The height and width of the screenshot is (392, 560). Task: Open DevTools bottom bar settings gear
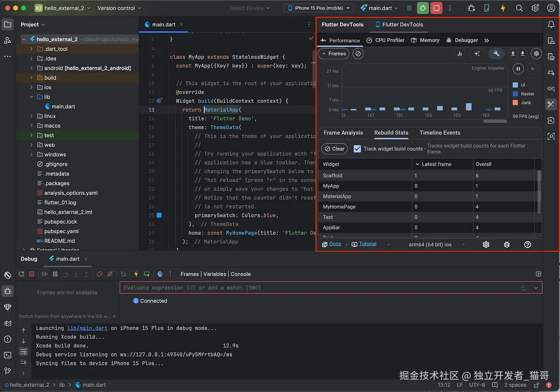[x=486, y=244]
